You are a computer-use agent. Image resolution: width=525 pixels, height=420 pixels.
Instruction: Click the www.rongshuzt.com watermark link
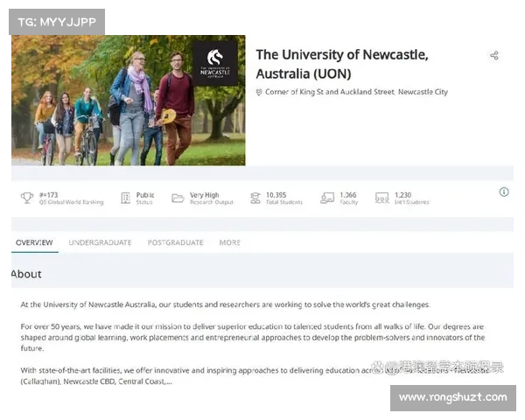(453, 397)
